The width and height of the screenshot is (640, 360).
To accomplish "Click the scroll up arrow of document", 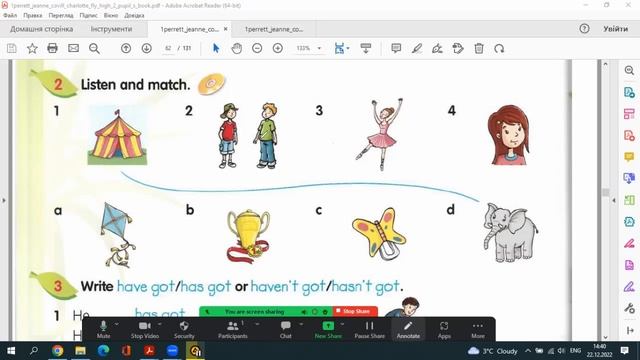I will point(606,64).
